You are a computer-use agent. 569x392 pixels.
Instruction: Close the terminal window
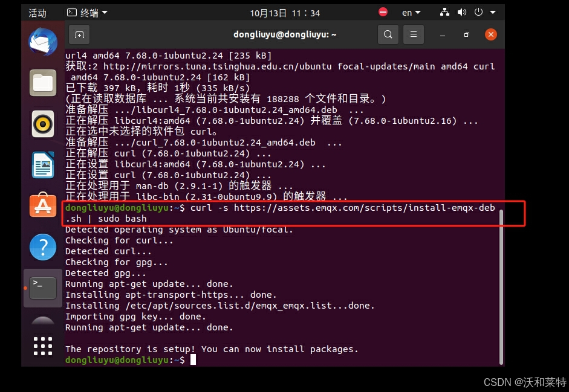click(490, 34)
